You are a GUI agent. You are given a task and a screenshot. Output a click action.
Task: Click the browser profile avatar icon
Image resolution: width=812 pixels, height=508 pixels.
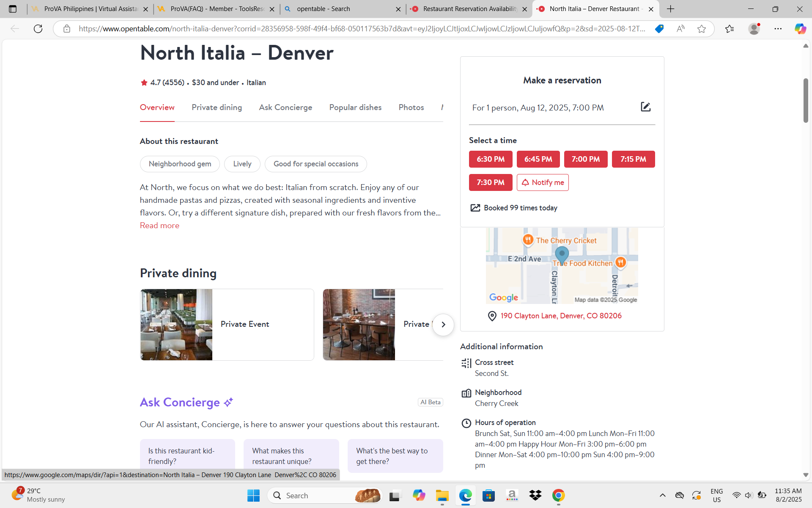point(754,29)
